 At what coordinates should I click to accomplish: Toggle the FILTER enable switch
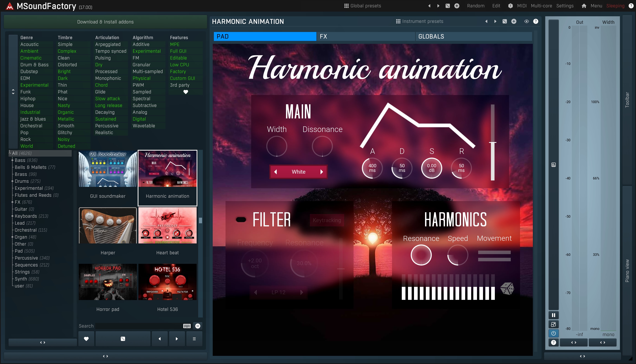241,219
